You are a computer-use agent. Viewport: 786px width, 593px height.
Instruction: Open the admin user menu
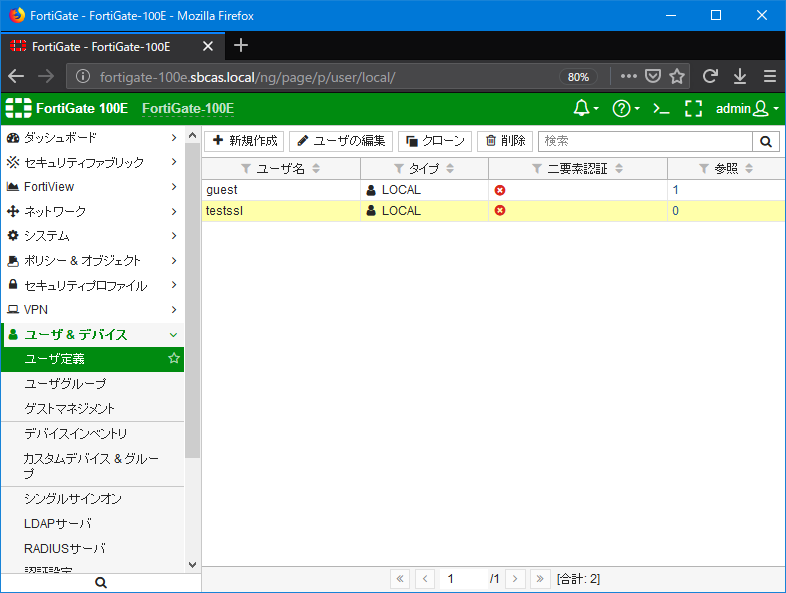[x=747, y=108]
